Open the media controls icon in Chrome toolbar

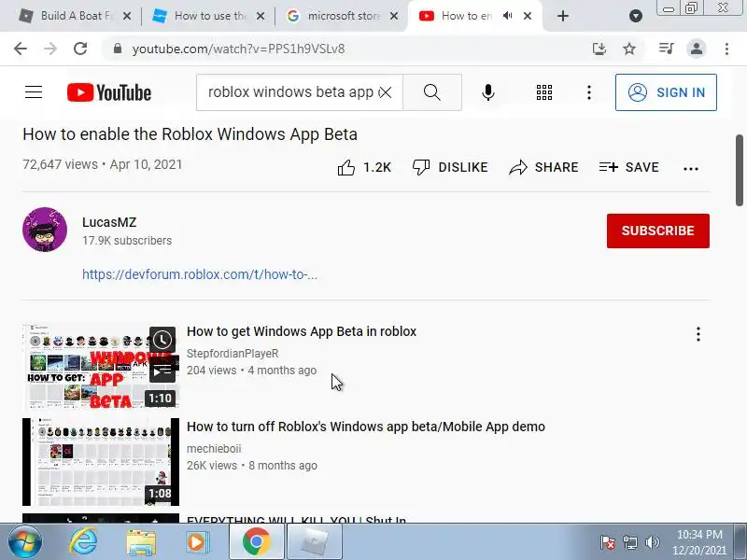666,49
